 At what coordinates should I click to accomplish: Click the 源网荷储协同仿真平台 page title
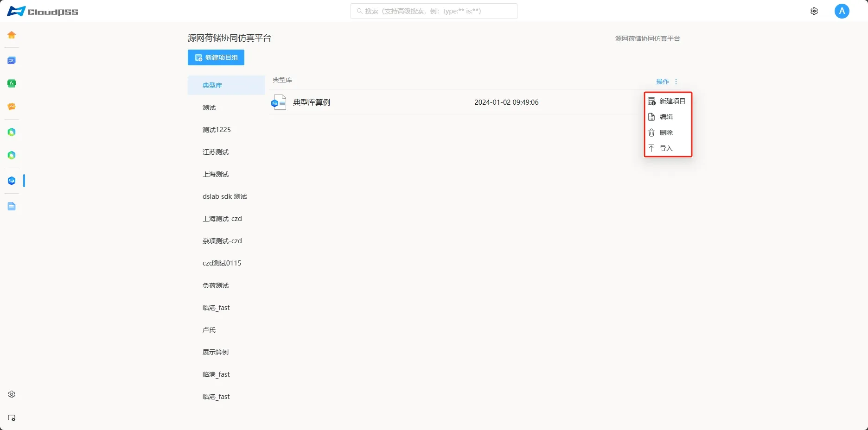point(230,38)
